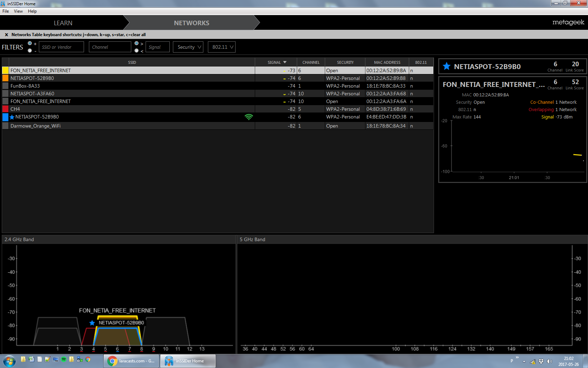
Task: Select the exclude (-) SSID filter radio
Action: click(30, 50)
